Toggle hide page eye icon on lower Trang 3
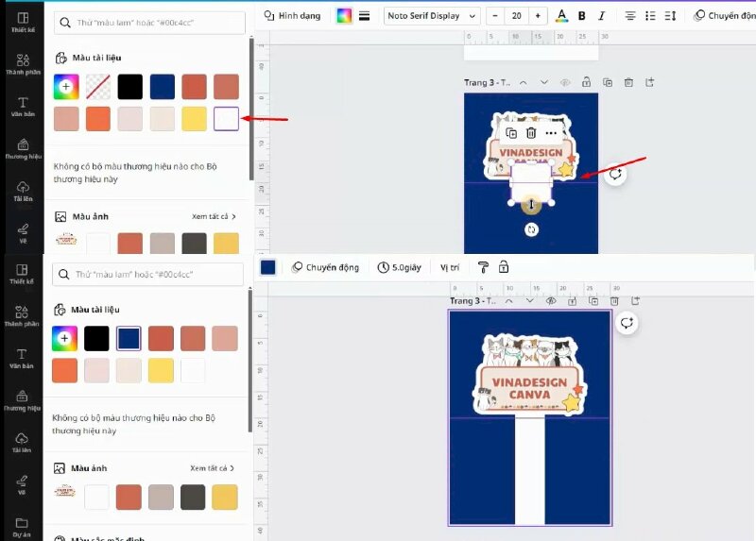 click(551, 301)
